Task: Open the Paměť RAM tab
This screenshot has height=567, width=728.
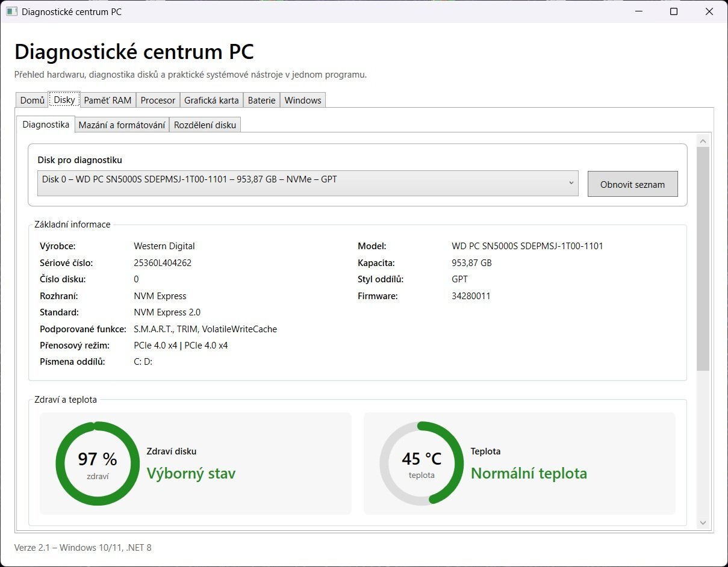Action: 108,100
